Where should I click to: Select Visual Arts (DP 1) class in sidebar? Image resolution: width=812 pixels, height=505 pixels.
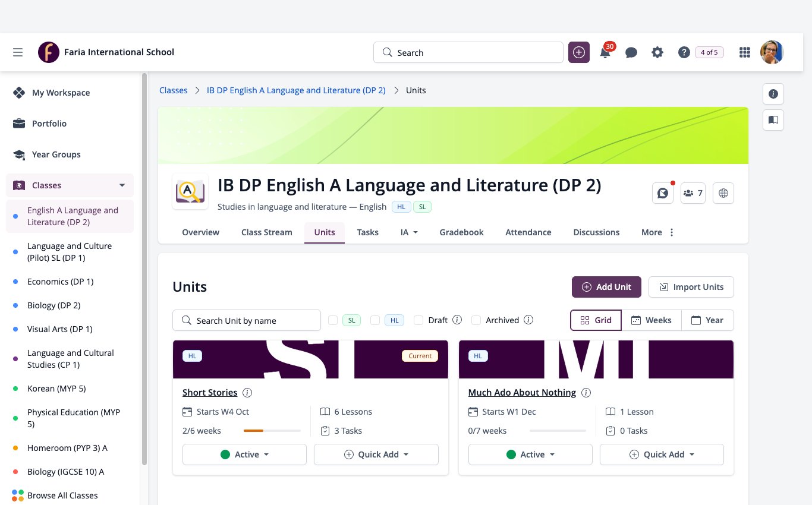click(70, 329)
